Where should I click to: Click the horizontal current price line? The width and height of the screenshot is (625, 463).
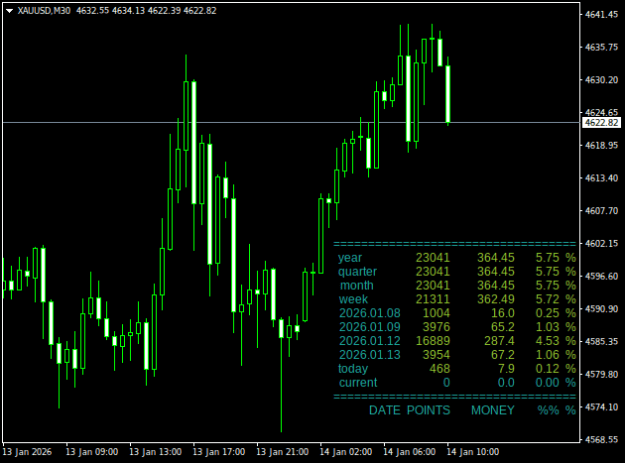click(291, 122)
